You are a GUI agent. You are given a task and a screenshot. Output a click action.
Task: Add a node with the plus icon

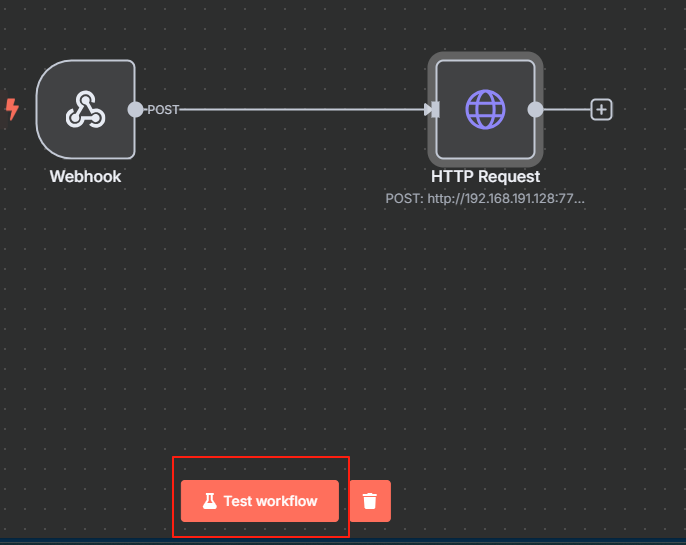pyautogui.click(x=601, y=110)
